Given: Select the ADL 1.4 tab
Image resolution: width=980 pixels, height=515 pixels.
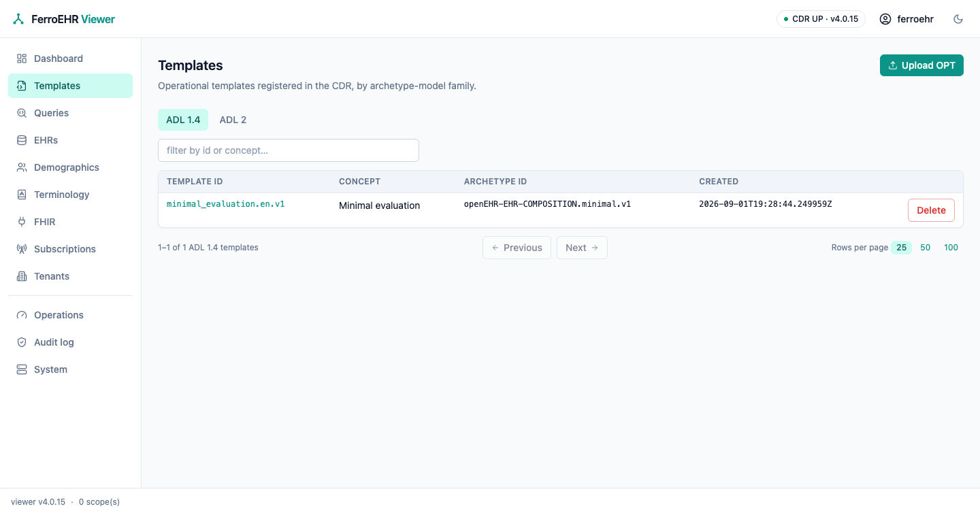Looking at the screenshot, I should [183, 120].
